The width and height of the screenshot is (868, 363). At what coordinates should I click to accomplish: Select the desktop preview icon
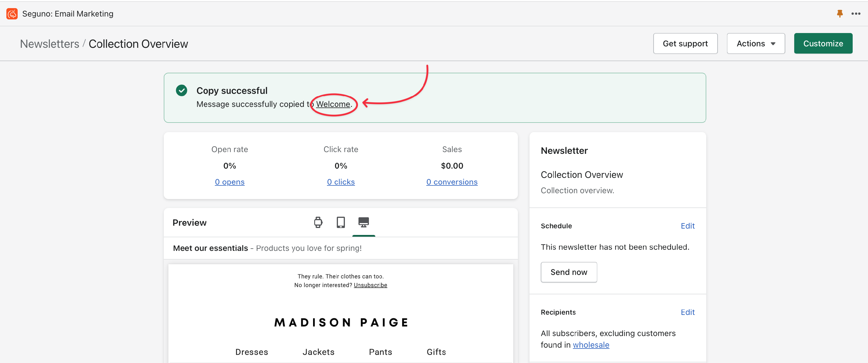363,222
